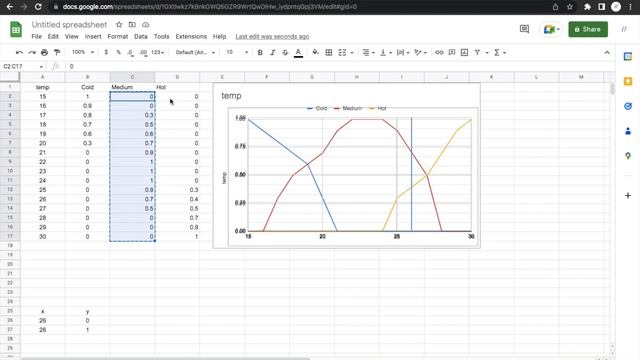Open the Borders tool
The height and width of the screenshot is (360, 640).
coord(329,52)
